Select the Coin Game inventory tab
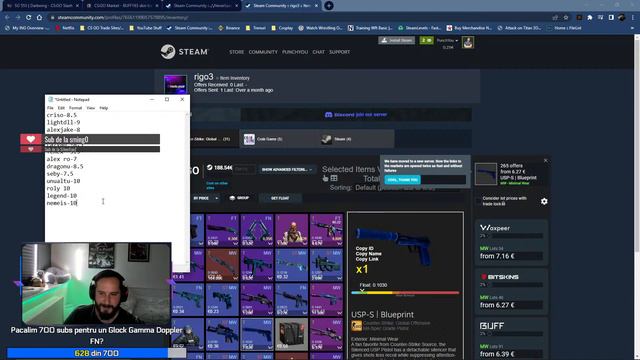 tap(278, 139)
